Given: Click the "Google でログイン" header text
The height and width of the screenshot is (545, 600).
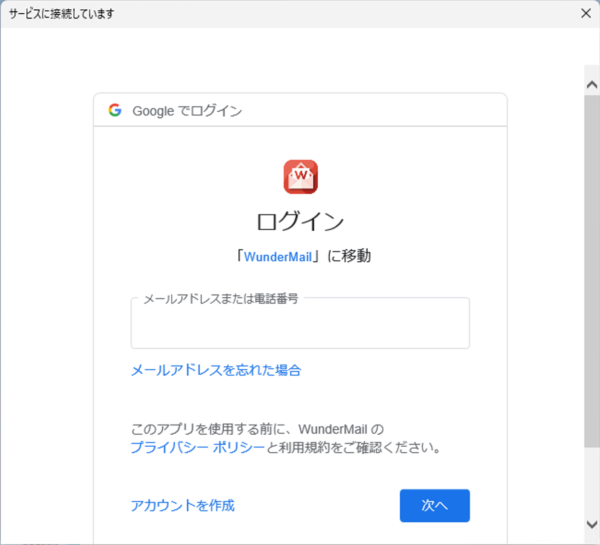Looking at the screenshot, I should pos(187,111).
